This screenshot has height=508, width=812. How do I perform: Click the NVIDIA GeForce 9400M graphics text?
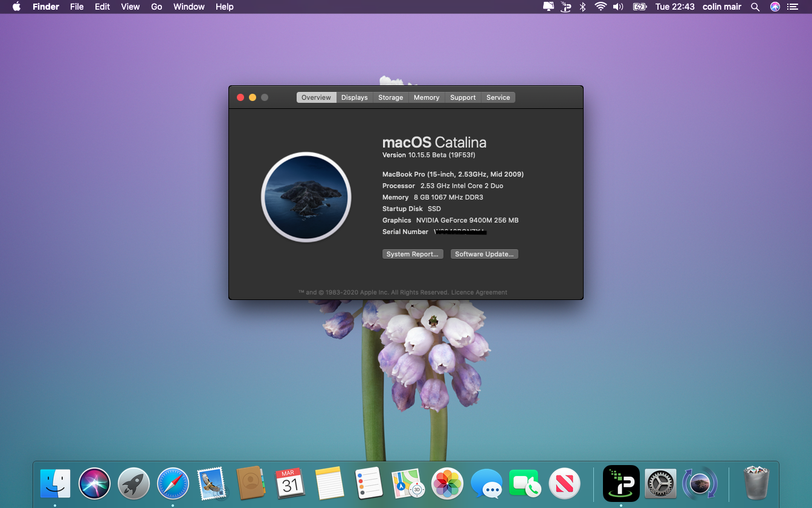pyautogui.click(x=467, y=220)
